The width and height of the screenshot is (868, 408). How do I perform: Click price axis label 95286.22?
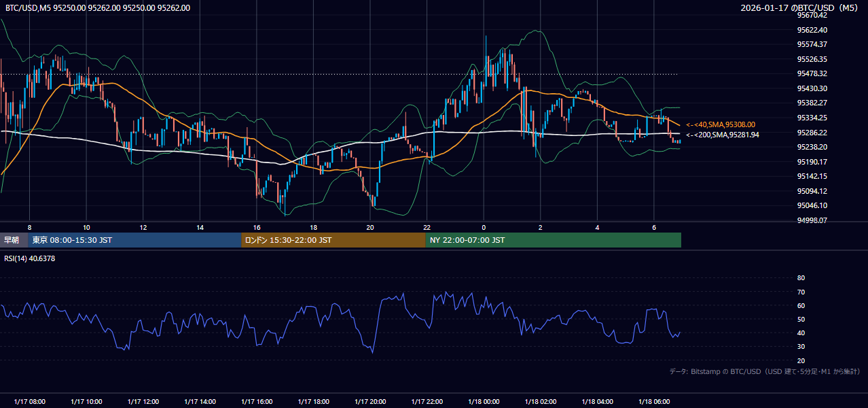pyautogui.click(x=812, y=133)
